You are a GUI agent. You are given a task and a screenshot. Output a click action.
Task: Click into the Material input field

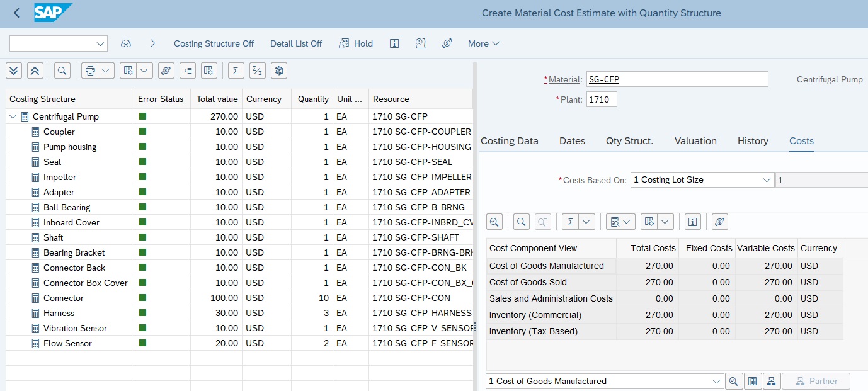[x=677, y=79]
